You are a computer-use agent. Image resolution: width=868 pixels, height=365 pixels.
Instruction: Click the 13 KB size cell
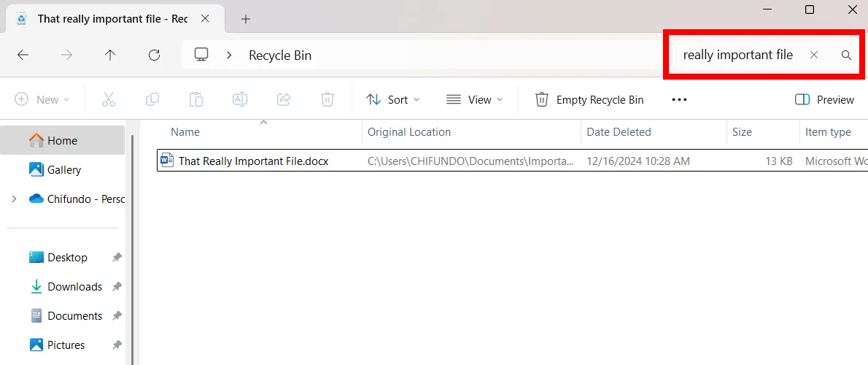(780, 161)
